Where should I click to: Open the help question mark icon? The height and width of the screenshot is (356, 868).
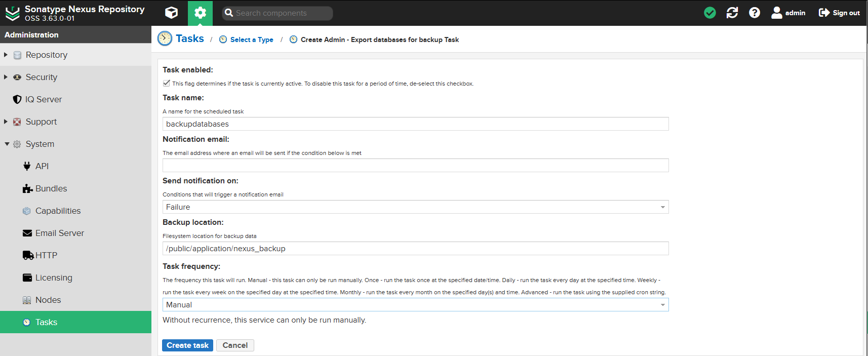point(755,13)
